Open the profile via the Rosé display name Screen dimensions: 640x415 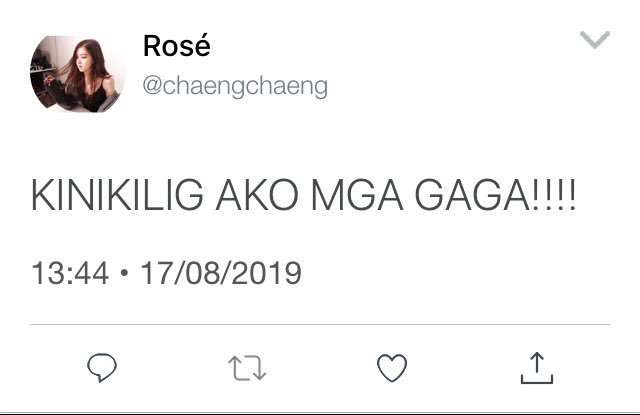[177, 46]
